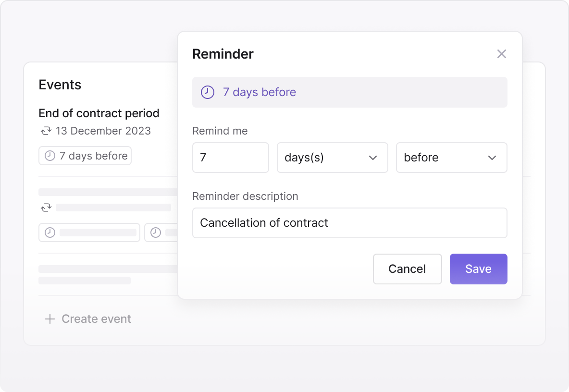Click the Create event link
This screenshot has height=392, width=569.
tap(96, 318)
